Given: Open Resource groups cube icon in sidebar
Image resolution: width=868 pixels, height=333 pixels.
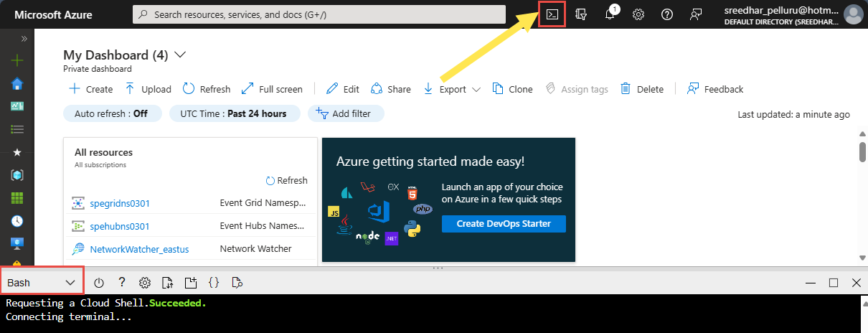Looking at the screenshot, I should (x=17, y=174).
